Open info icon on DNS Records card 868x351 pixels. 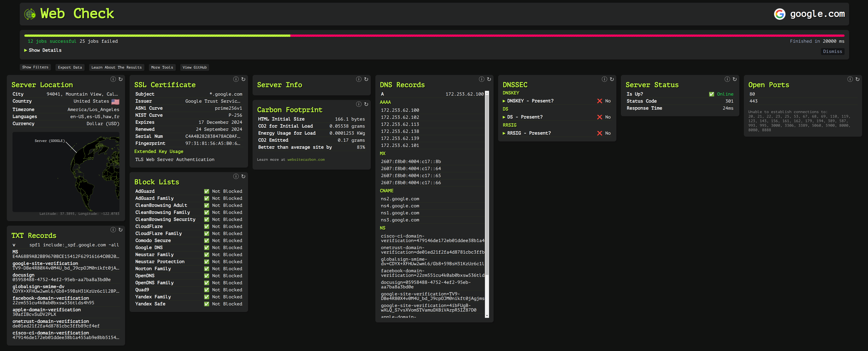(x=482, y=79)
